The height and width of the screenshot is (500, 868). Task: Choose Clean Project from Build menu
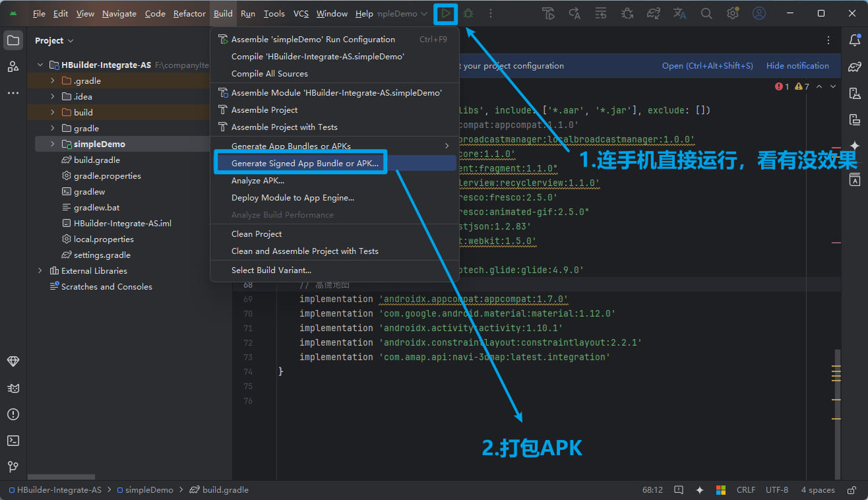point(257,234)
